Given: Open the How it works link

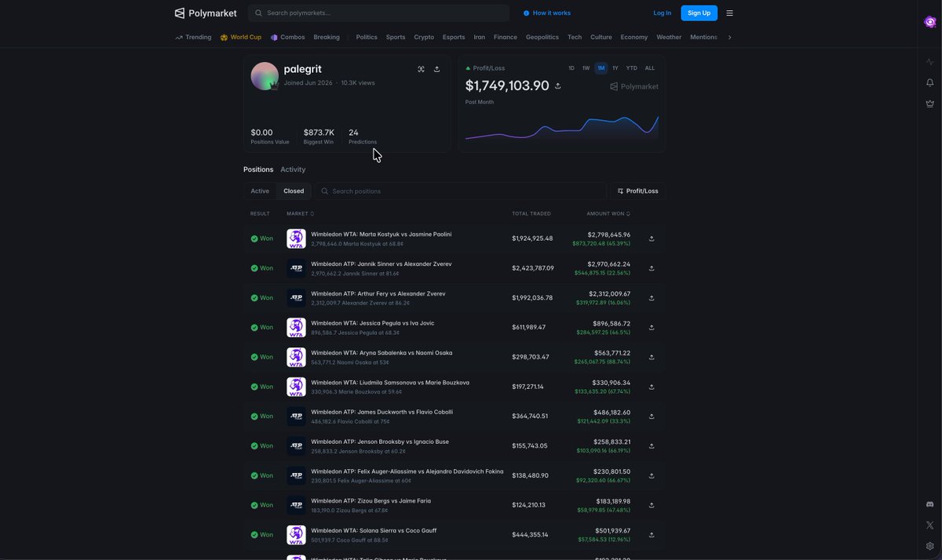Looking at the screenshot, I should (x=547, y=13).
